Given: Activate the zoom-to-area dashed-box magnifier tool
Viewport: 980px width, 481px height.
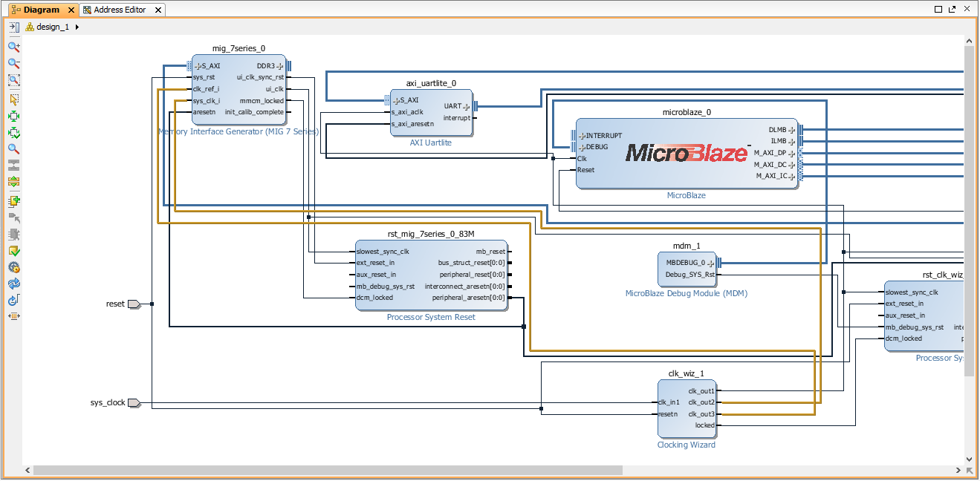Looking at the screenshot, I should [13, 79].
